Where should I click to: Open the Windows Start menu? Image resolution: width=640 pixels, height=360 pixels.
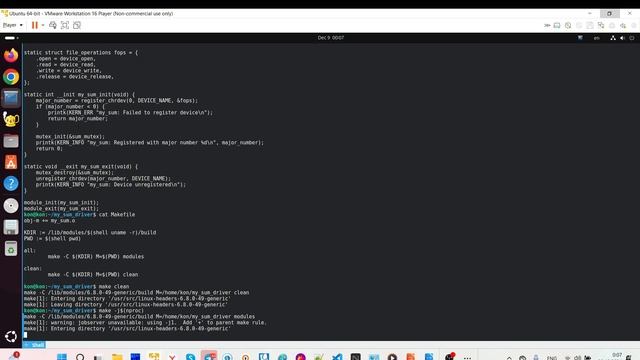(x=62, y=357)
